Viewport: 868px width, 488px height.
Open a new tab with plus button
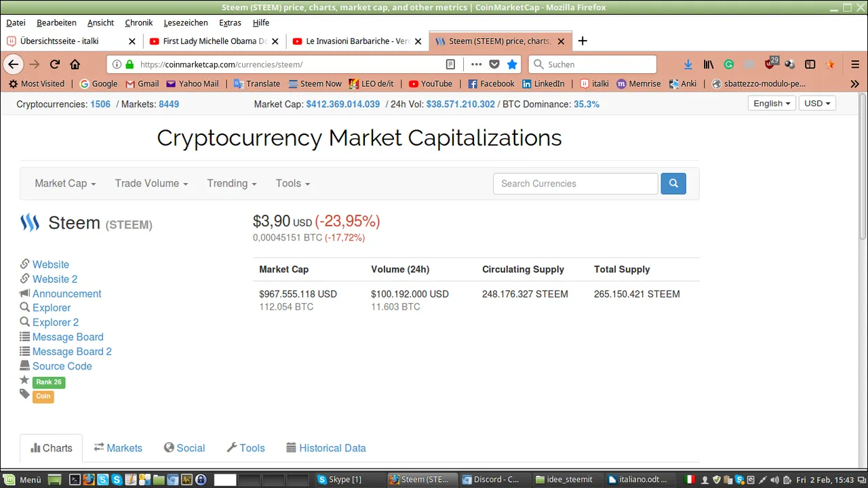coord(583,41)
